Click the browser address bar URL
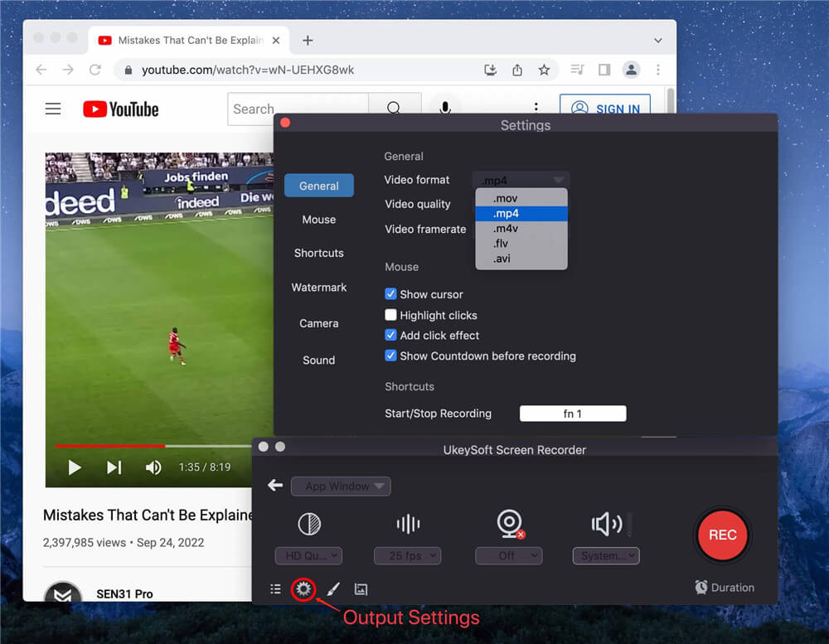 (247, 70)
